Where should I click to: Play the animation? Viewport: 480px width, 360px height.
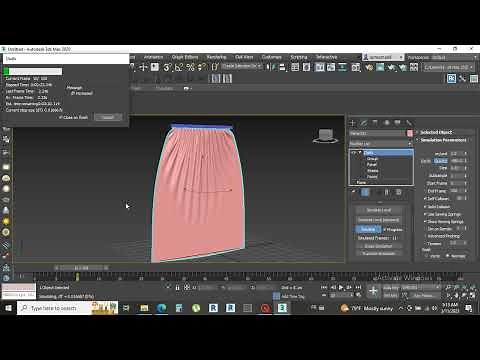coord(341,287)
